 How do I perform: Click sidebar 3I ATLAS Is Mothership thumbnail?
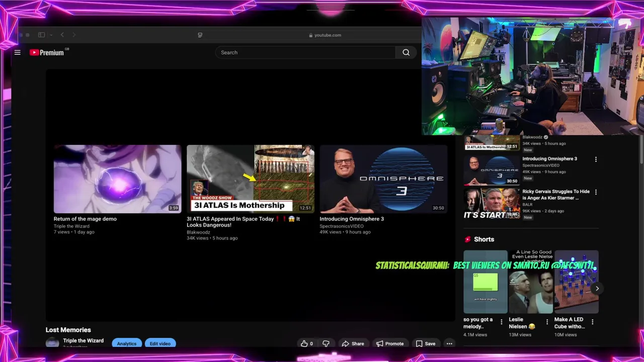coord(492,143)
